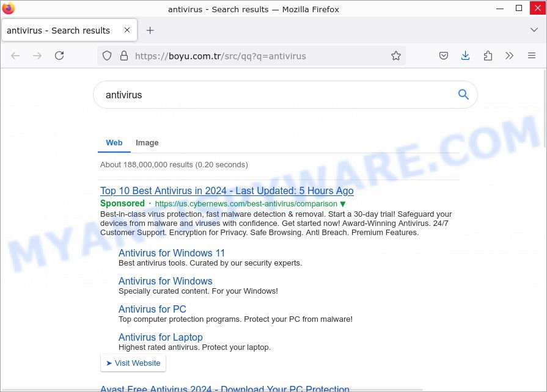Screen dimensions: 547x392
Task: Minimize the Firefox window
Action: pos(500,8)
